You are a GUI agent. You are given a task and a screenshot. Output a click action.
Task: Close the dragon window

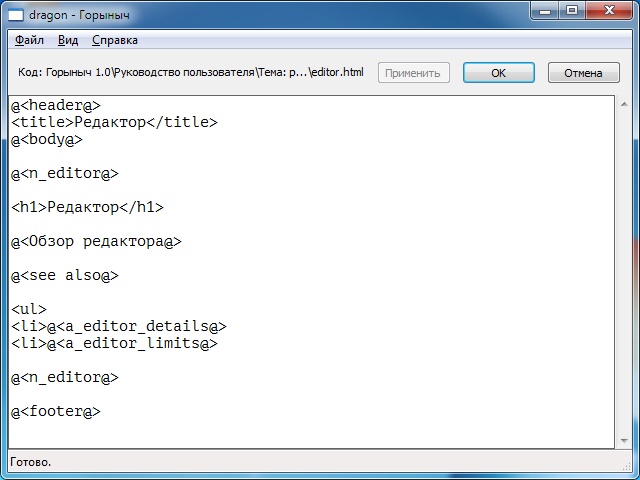[609, 11]
